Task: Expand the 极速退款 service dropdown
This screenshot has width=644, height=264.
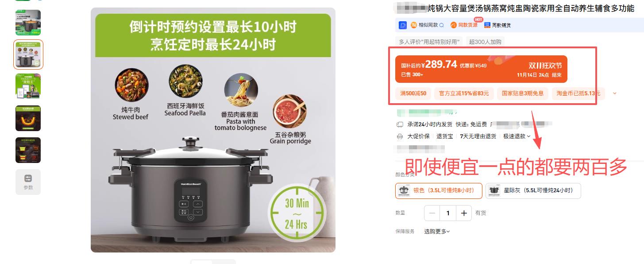Action: pyautogui.click(x=517, y=136)
